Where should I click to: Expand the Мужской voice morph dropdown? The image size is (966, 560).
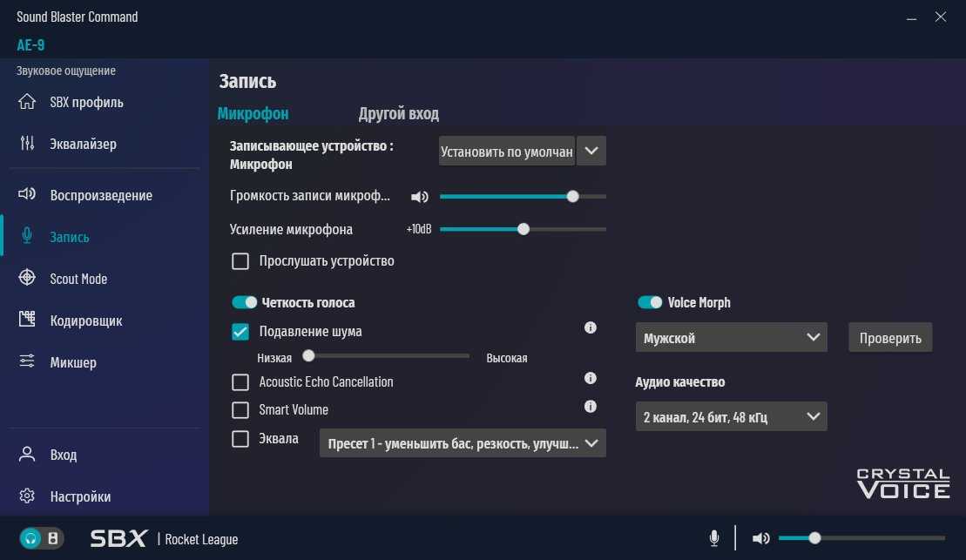(x=731, y=338)
